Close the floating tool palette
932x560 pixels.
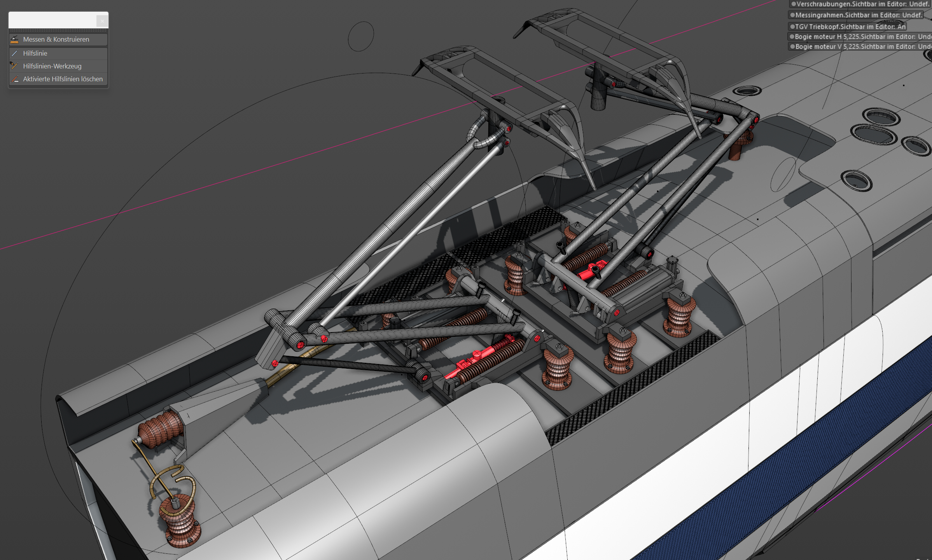[x=102, y=21]
